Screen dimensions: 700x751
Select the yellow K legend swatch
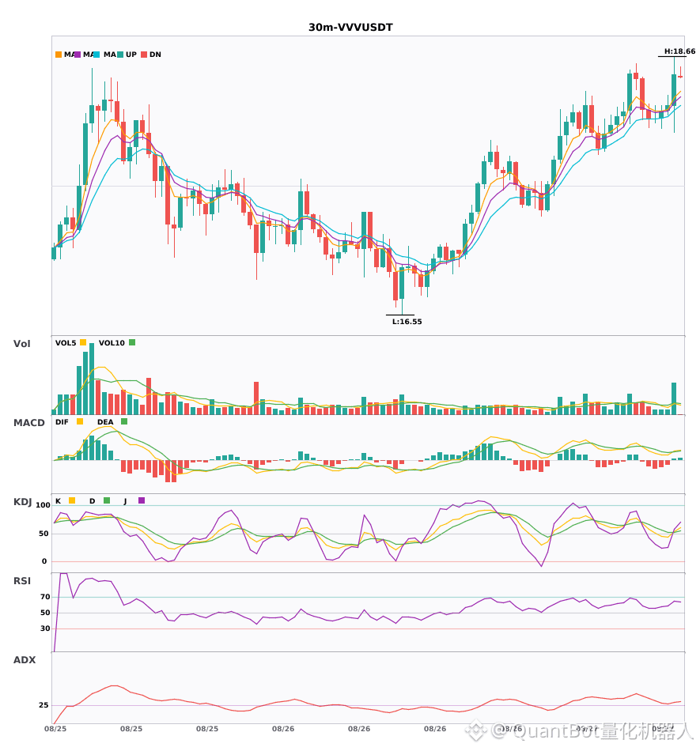point(72,500)
